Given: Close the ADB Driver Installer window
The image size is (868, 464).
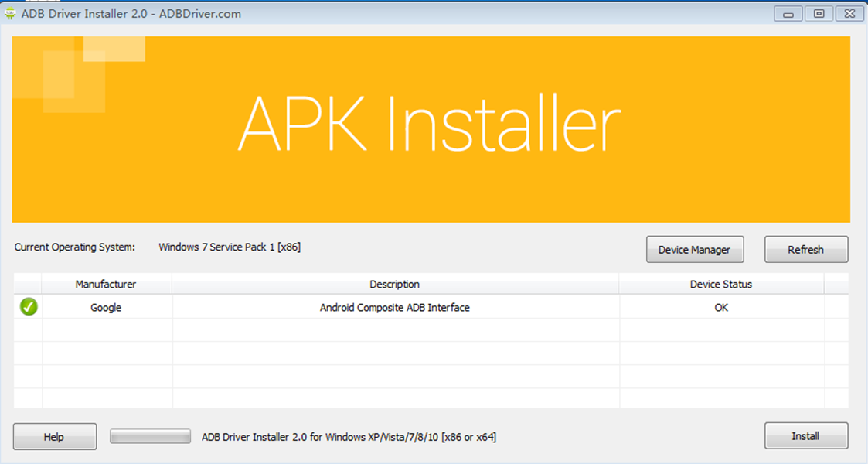Looking at the screenshot, I should point(849,13).
